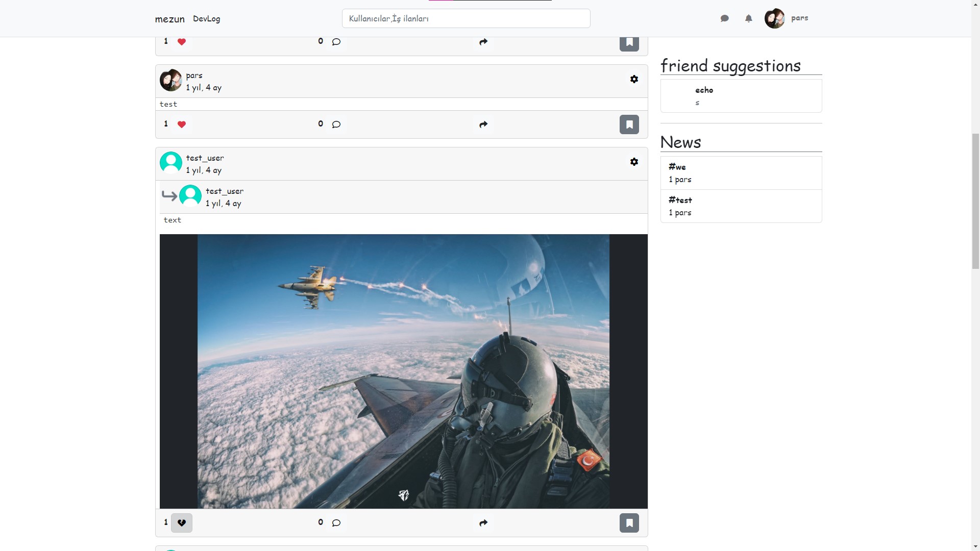Click the '1 pars' count under #we
The image size is (980, 551).
(680, 180)
